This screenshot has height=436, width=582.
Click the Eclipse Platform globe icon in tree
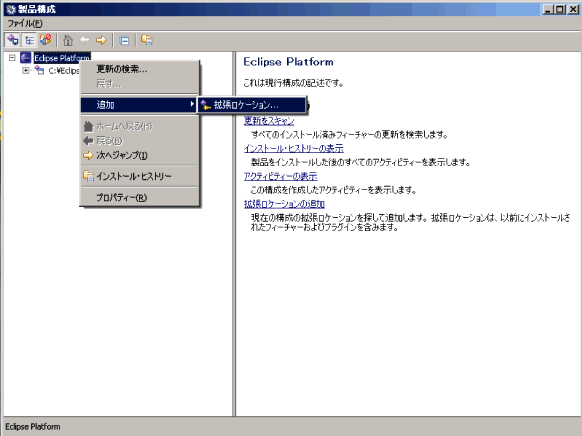pyautogui.click(x=26, y=58)
